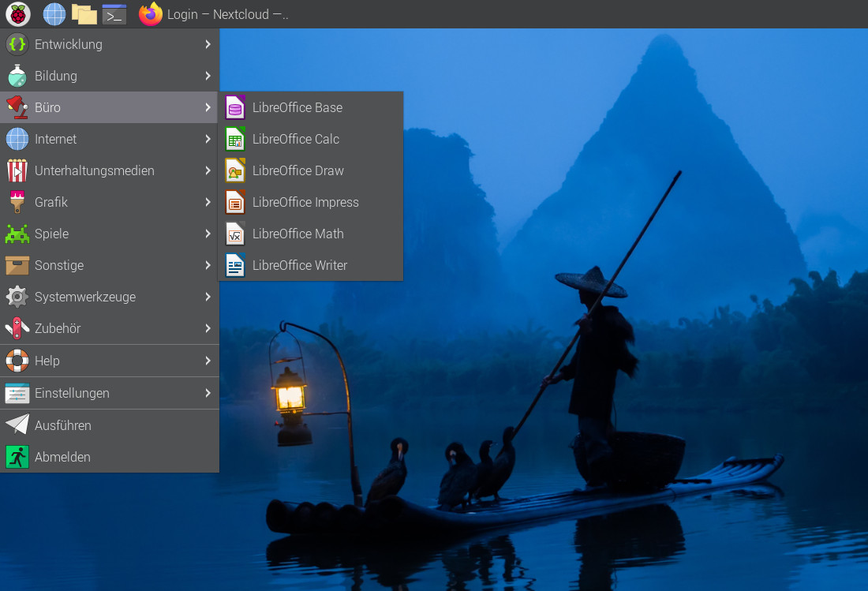Expand the Einstellungen submenu arrow

pyautogui.click(x=208, y=393)
